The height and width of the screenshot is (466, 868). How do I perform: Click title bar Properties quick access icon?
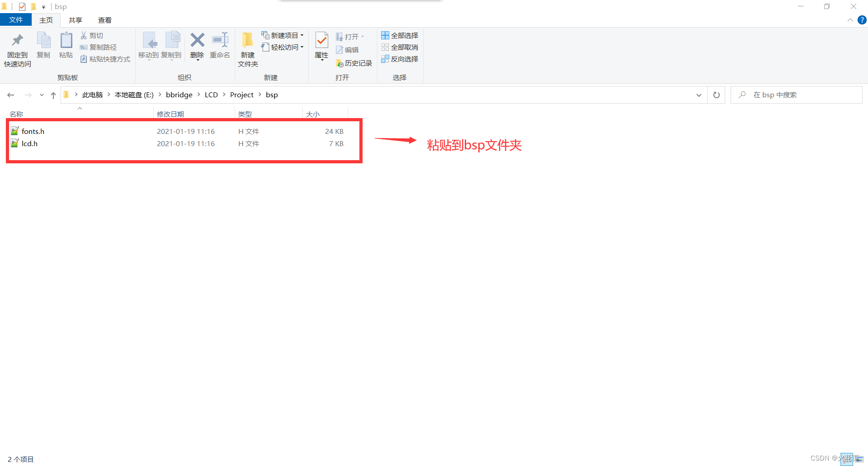22,7
